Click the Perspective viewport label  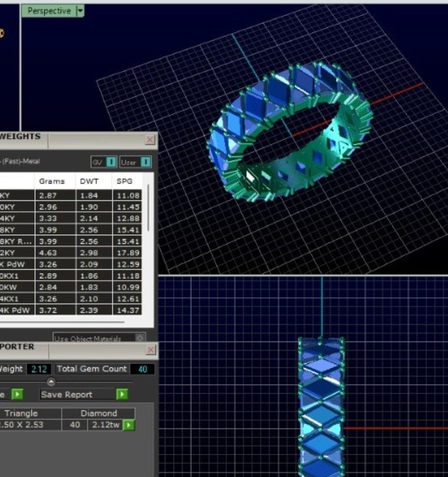click(48, 11)
